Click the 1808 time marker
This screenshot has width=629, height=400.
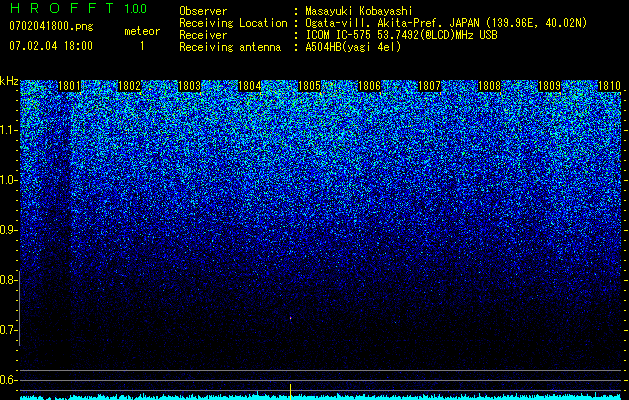[x=489, y=86]
